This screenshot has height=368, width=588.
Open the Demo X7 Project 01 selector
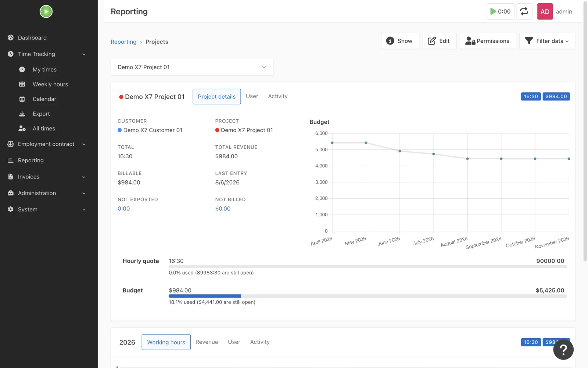click(x=192, y=67)
